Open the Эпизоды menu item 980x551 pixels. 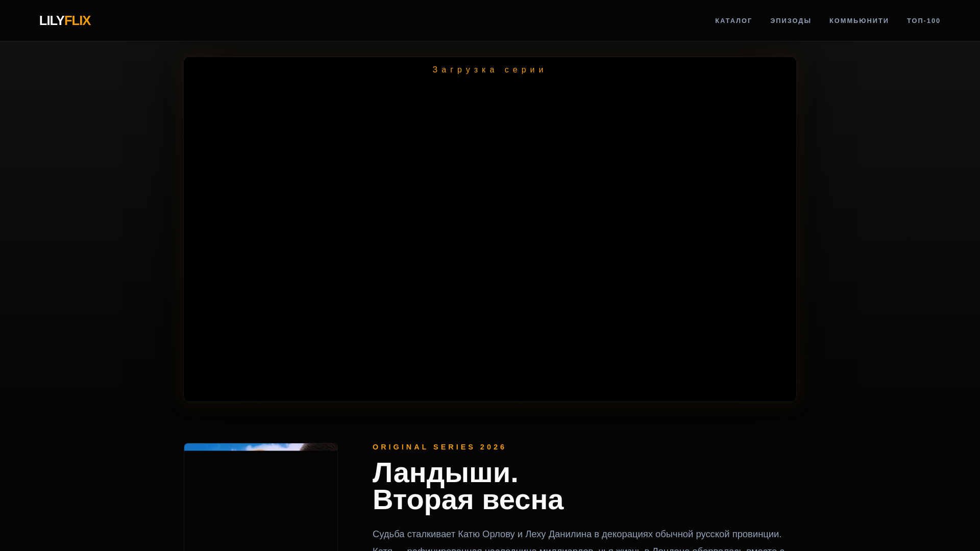[x=791, y=21]
